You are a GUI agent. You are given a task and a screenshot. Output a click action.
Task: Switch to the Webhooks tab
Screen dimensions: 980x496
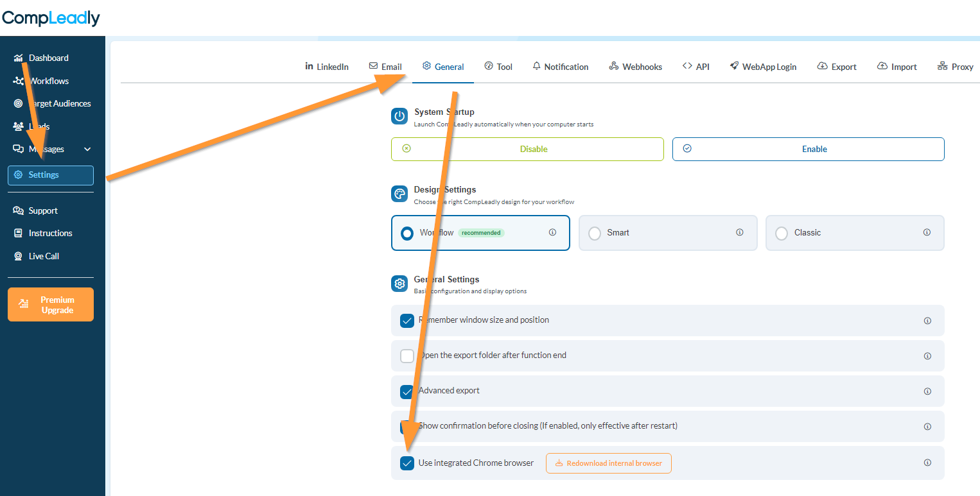[635, 67]
